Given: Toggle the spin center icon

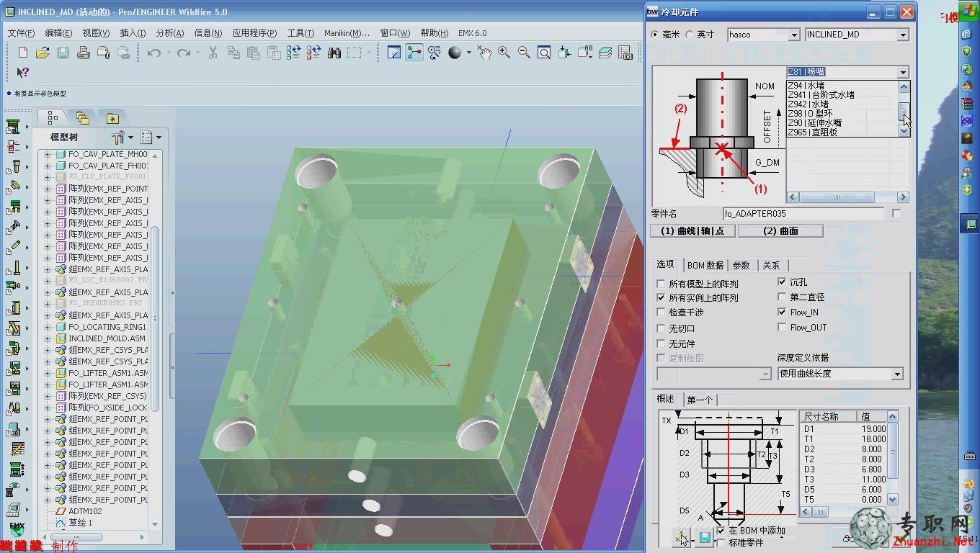Looking at the screenshot, I should [x=414, y=53].
